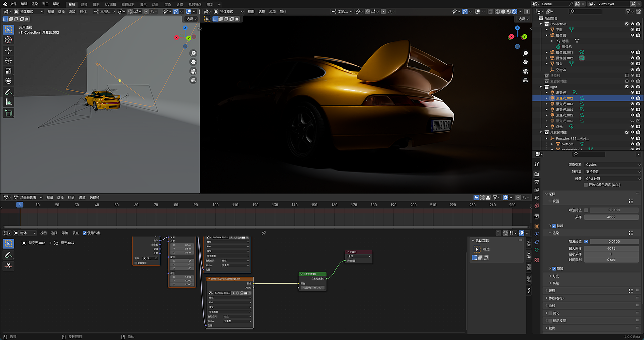Expand 渐变光.004 in the outliner

[547, 109]
